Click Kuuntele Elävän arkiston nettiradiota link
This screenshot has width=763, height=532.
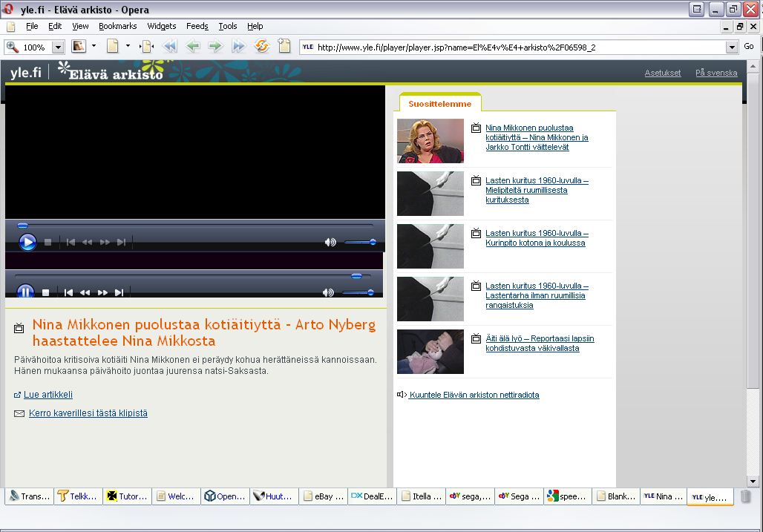474,395
